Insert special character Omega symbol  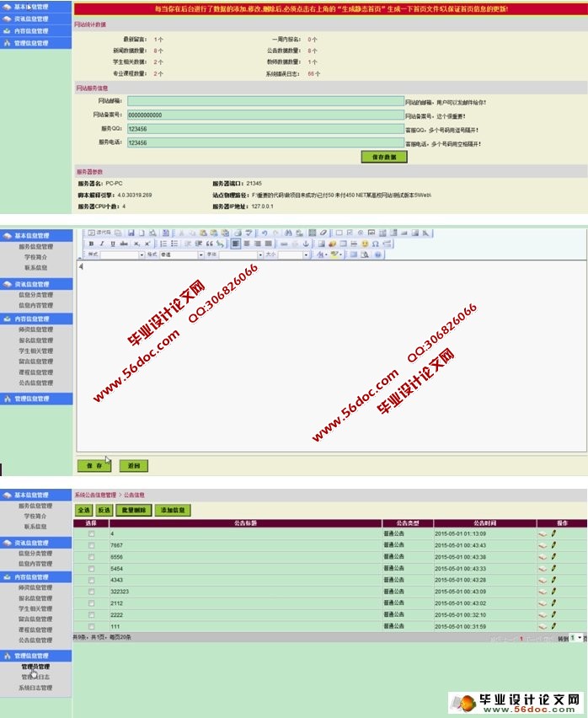(x=376, y=244)
